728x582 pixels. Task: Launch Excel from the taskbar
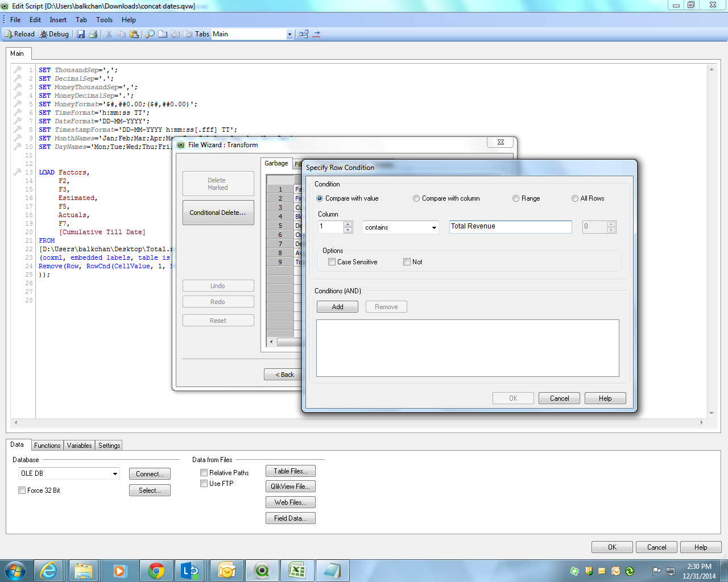coord(297,571)
